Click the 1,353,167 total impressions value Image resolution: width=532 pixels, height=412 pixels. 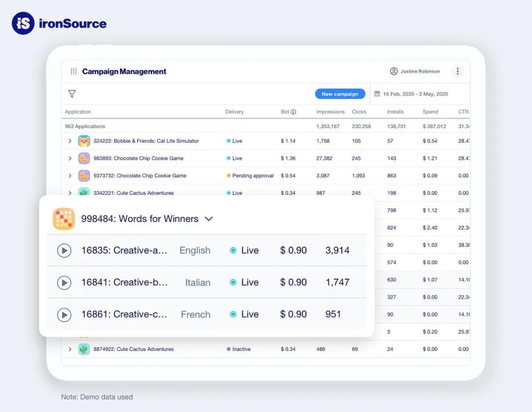coord(328,126)
